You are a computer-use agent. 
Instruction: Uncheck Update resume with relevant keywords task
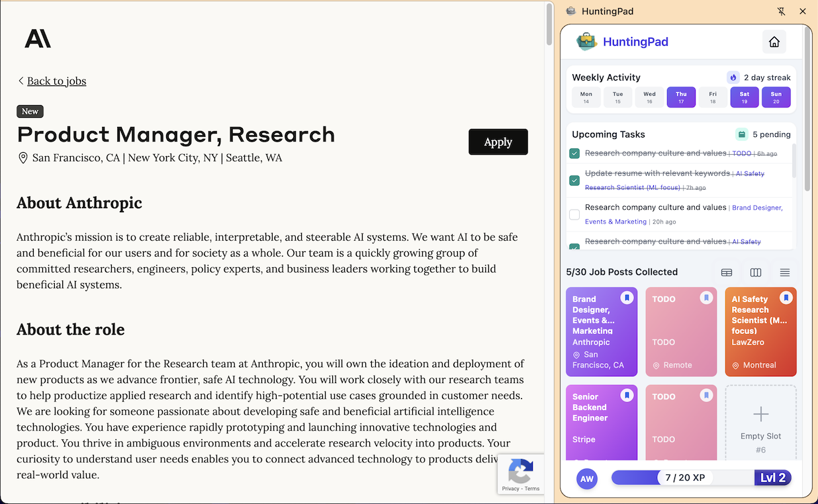click(574, 180)
